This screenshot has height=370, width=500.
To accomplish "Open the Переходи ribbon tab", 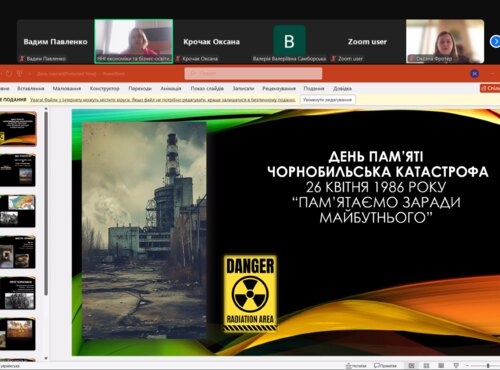I will pos(140,88).
